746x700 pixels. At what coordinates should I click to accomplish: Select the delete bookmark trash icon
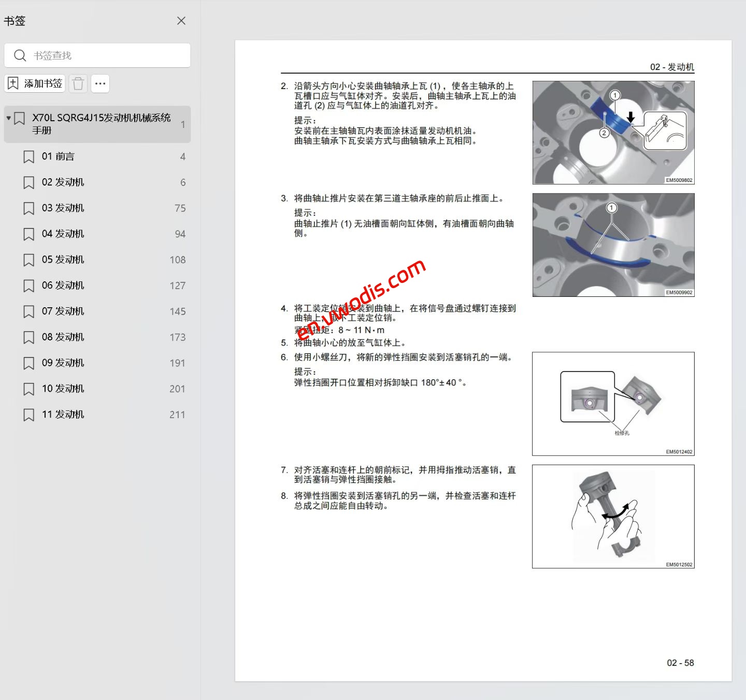pyautogui.click(x=78, y=83)
